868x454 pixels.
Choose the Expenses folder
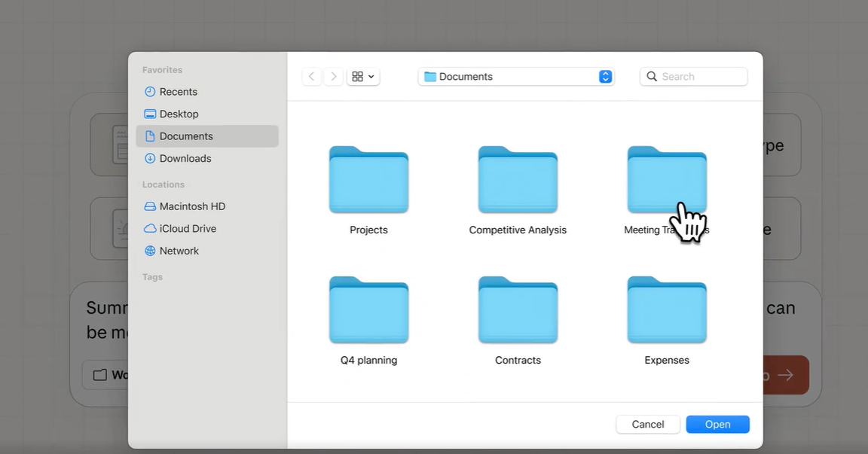[667, 311]
